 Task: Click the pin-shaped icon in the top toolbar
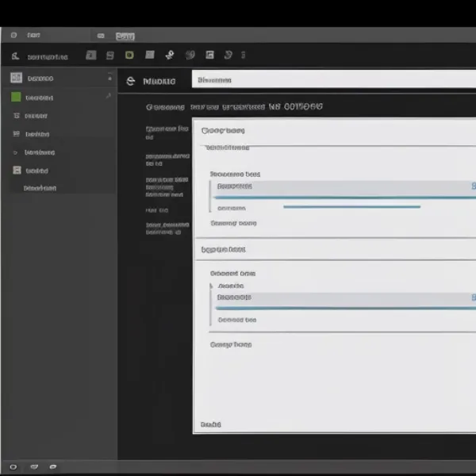pos(169,56)
